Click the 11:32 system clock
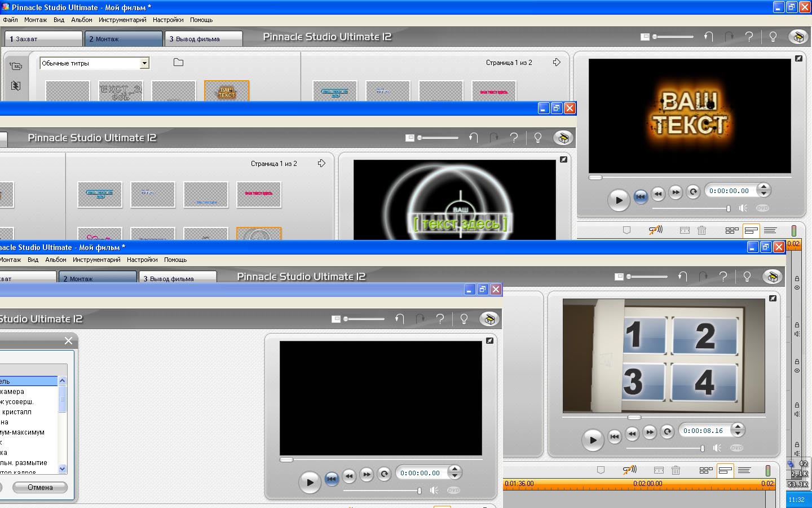 click(x=796, y=500)
